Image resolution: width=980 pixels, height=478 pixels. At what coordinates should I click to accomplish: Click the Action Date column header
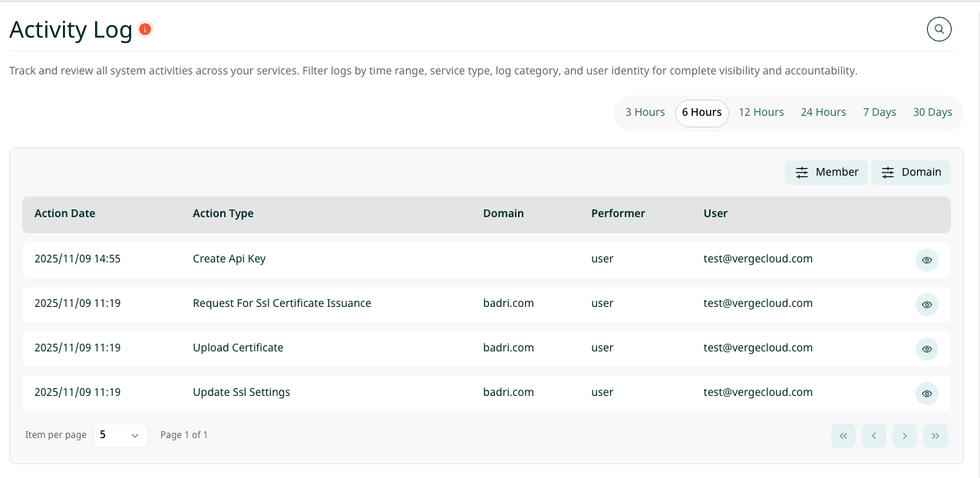[x=65, y=214]
